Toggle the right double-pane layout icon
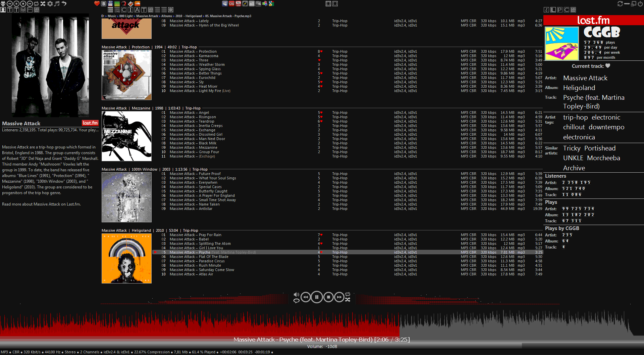The image size is (644, 355). click(x=335, y=4)
